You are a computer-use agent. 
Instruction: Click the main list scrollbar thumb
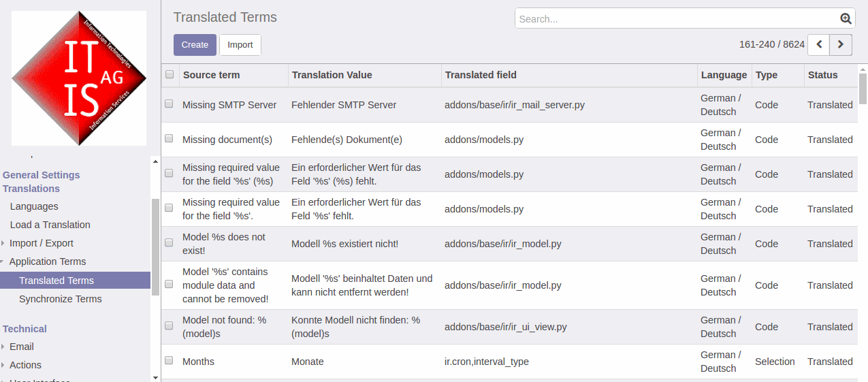coord(863,89)
